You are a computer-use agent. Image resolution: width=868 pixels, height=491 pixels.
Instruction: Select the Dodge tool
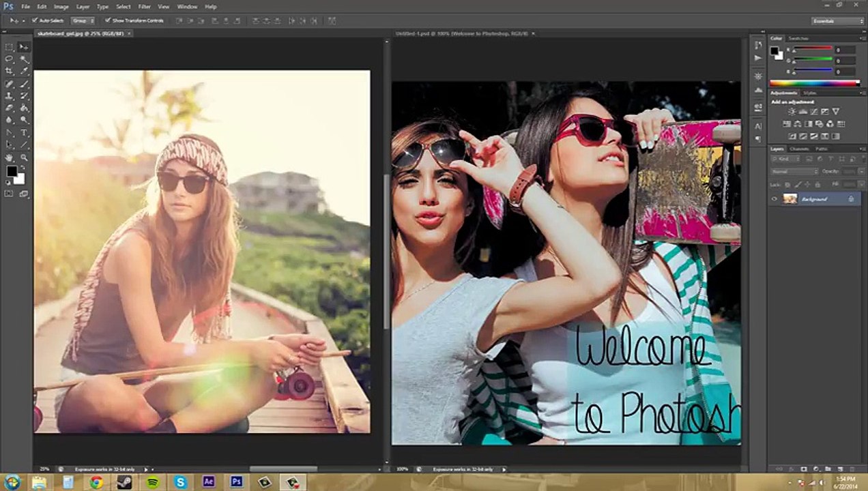point(23,119)
